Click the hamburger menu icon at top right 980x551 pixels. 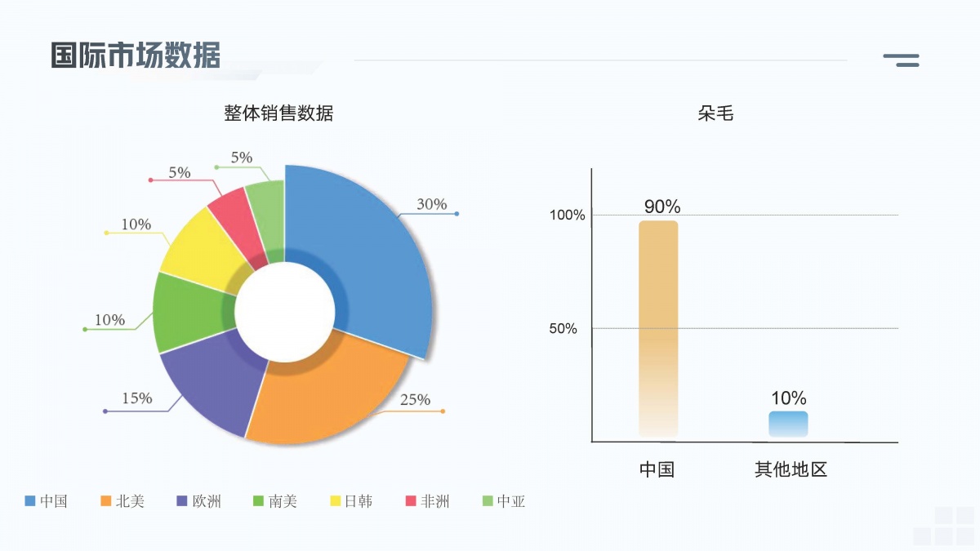click(x=901, y=60)
